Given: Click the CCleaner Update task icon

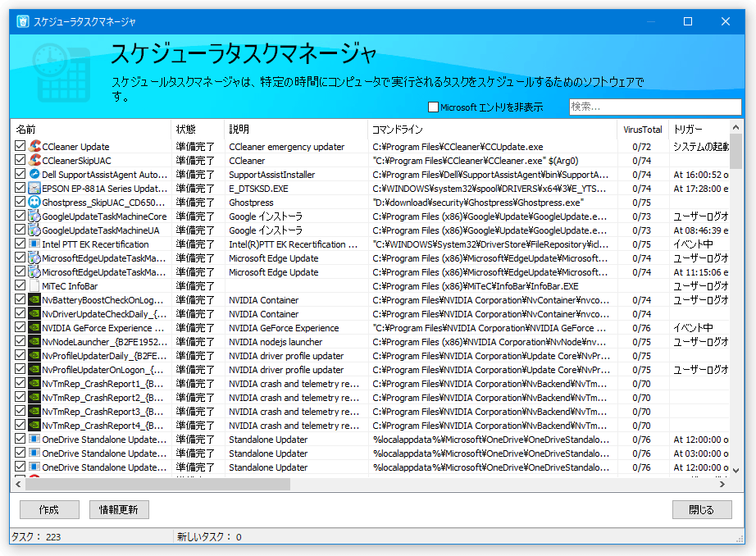Looking at the screenshot, I should click(34, 146).
